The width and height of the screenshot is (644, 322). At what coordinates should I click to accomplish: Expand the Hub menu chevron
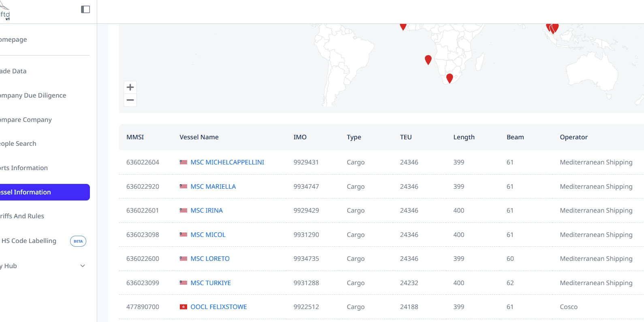point(83,266)
